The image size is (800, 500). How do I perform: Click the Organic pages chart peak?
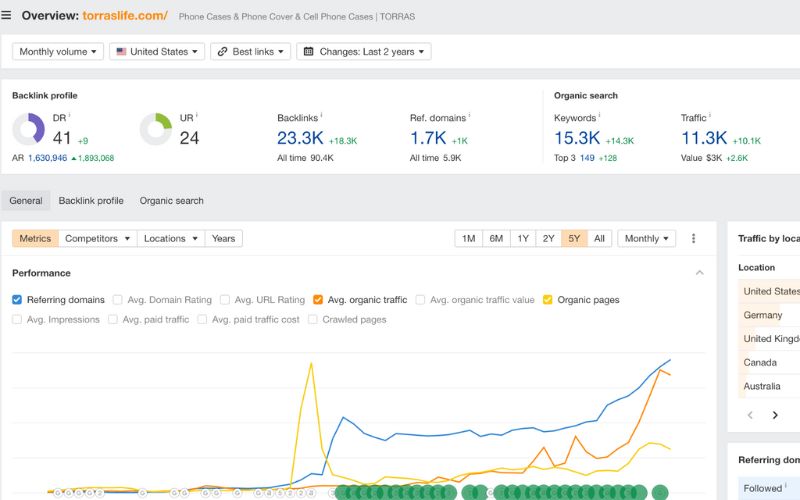pos(311,363)
